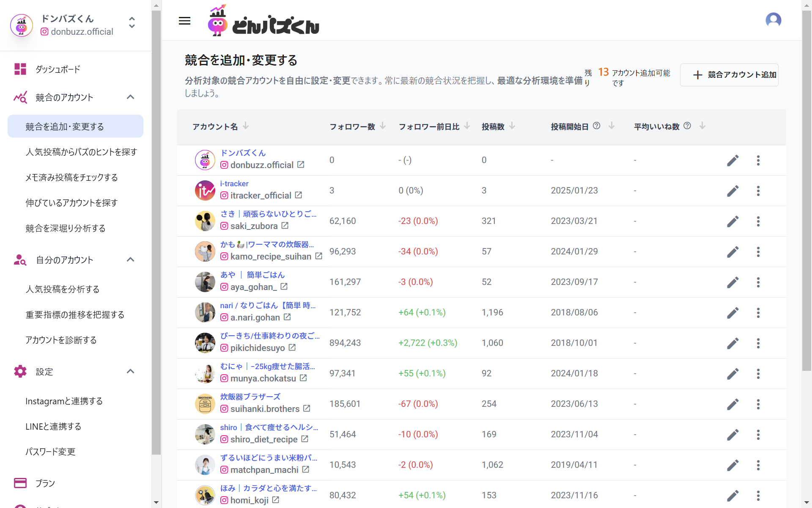Click the user profile avatar icon
Image resolution: width=812 pixels, height=508 pixels.
coord(773,20)
